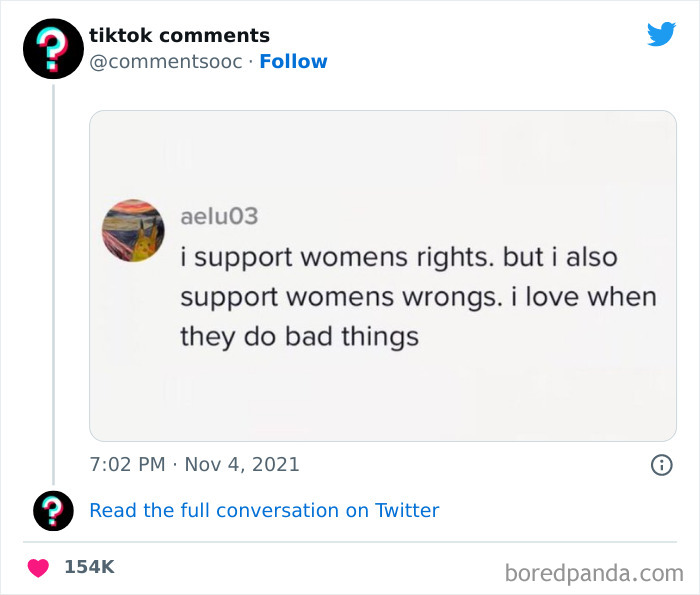Click the 7:02 PM tweet time
The image size is (700, 595).
[x=126, y=465]
